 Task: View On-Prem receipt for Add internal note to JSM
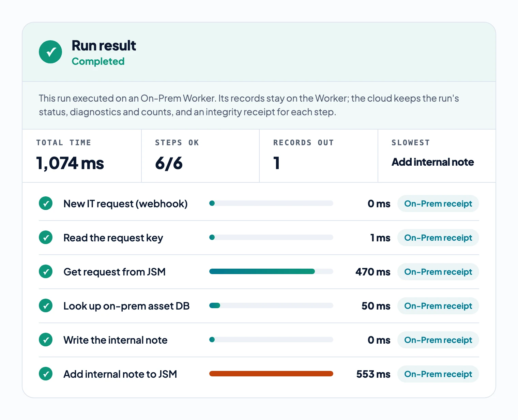tap(438, 374)
